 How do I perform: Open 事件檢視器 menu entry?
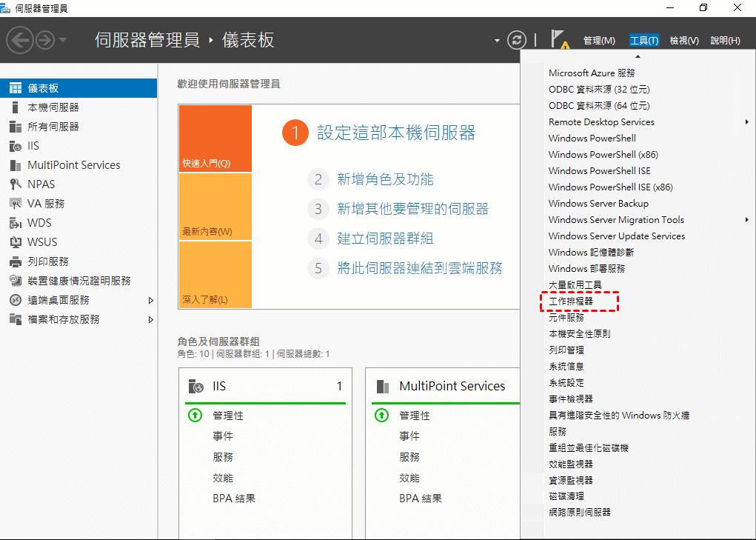click(571, 399)
